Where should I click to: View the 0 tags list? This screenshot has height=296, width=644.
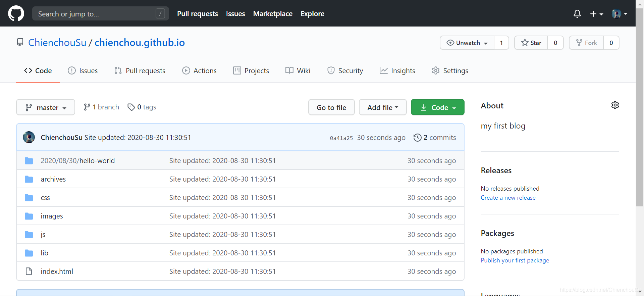[142, 107]
